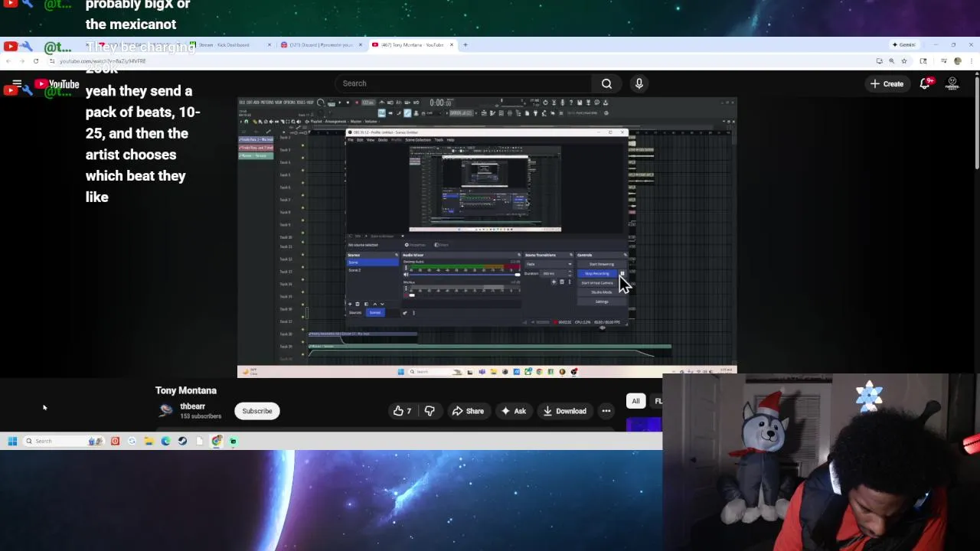Reload the page with browser refresh

[36, 60]
